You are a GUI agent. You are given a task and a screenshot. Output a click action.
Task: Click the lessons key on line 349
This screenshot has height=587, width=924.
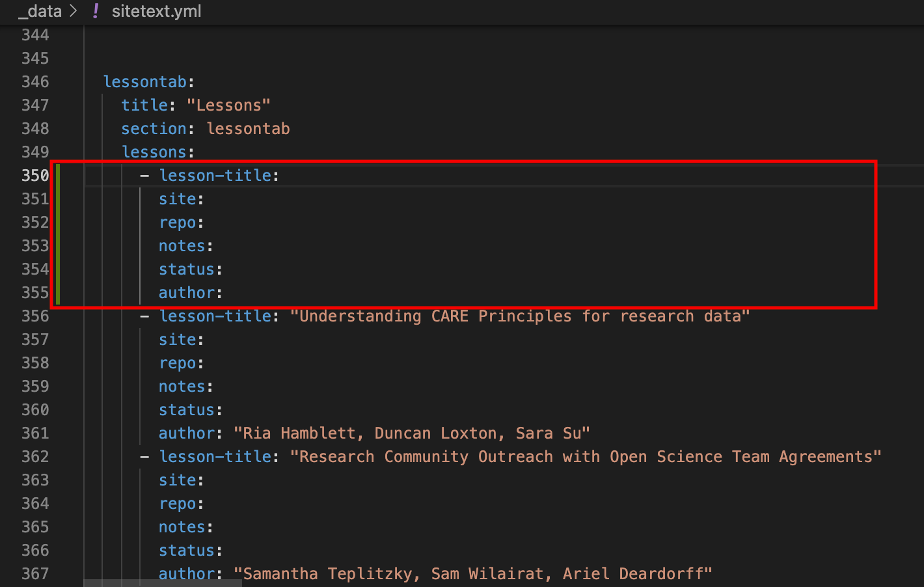154,152
